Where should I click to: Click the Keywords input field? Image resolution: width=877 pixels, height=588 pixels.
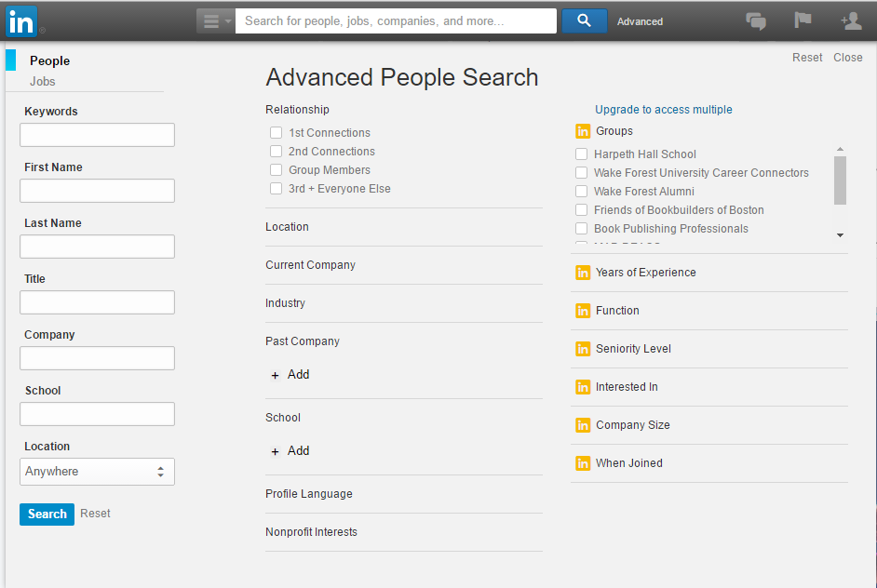(x=98, y=135)
